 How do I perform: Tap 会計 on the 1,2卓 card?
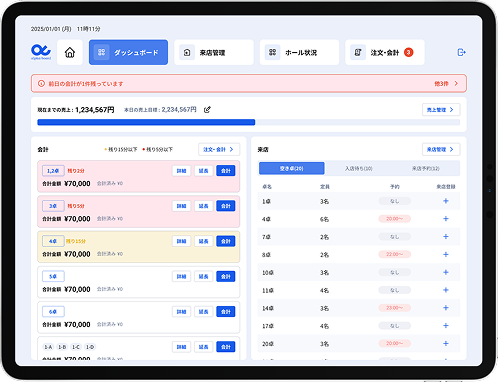click(x=226, y=171)
